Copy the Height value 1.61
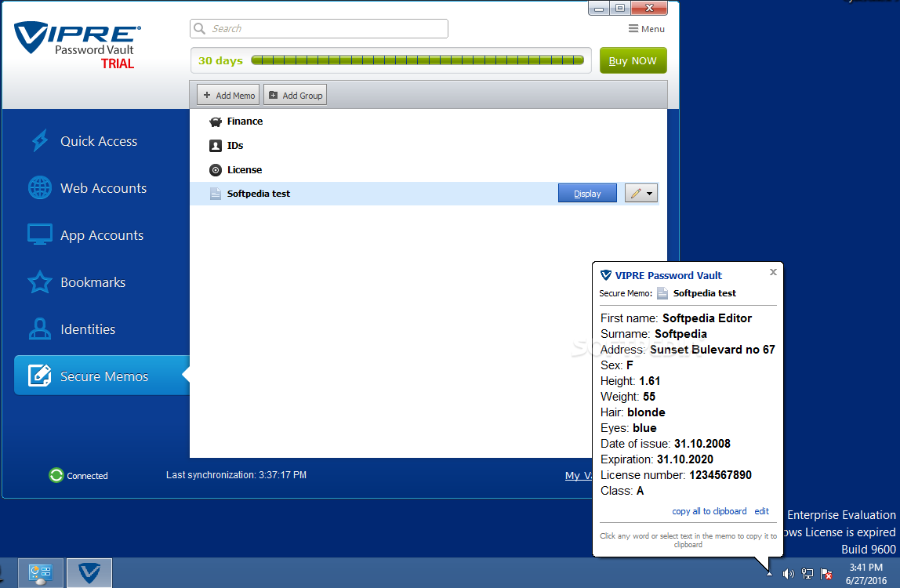 pos(650,381)
